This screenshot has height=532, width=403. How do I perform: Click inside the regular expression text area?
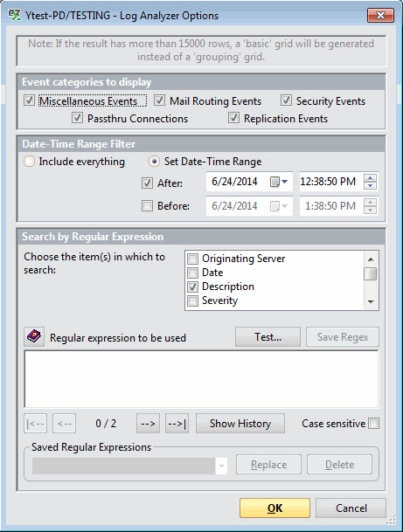[201, 379]
